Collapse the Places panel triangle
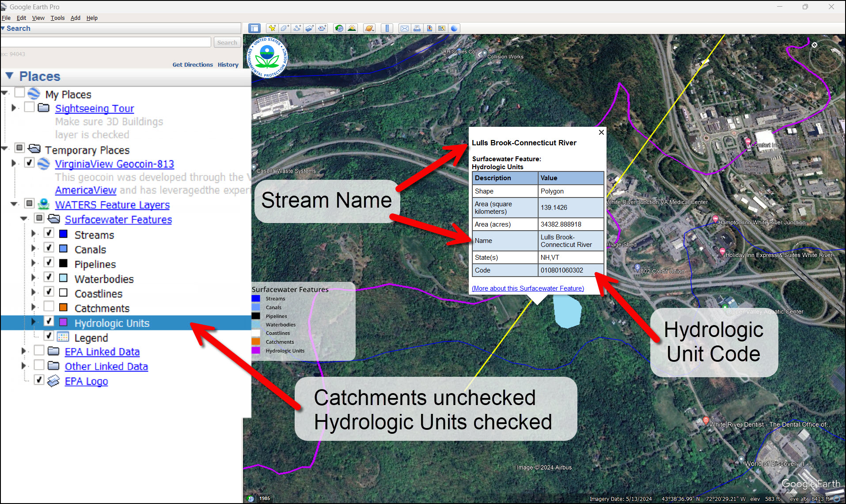 pos(9,76)
